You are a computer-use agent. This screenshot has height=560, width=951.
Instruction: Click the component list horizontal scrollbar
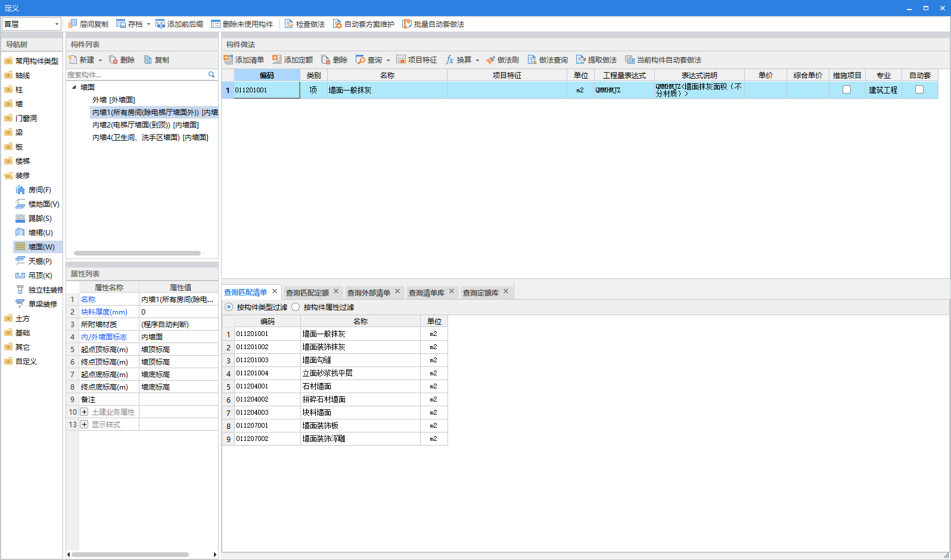tap(137, 253)
